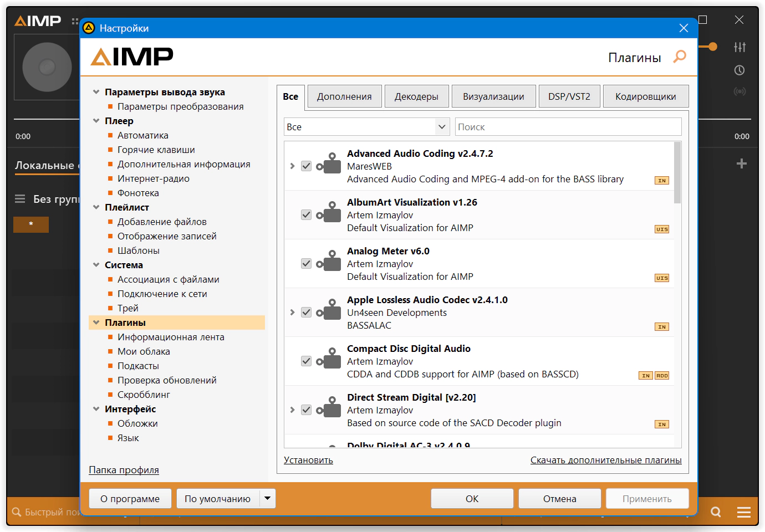Select Горячие клавиши in the settings tree
Image resolution: width=765 pixels, height=532 pixels.
click(x=156, y=150)
